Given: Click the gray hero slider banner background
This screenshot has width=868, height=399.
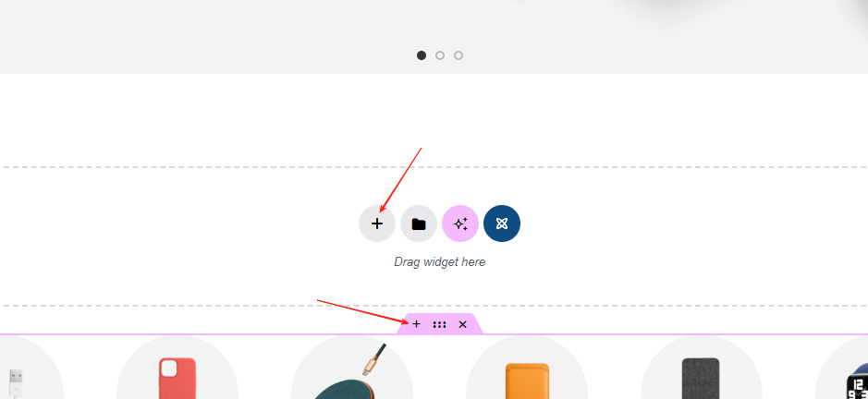Looking at the screenshot, I should click(222, 33).
